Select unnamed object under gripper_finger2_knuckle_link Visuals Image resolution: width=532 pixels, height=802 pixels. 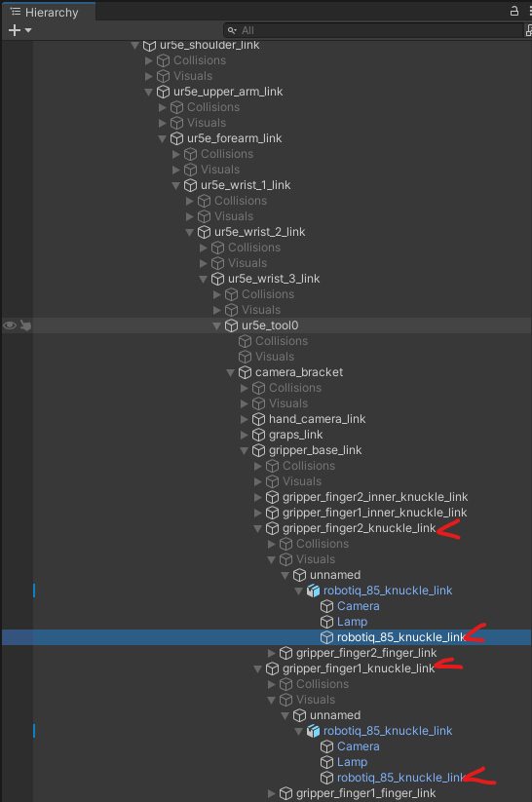[x=335, y=575]
